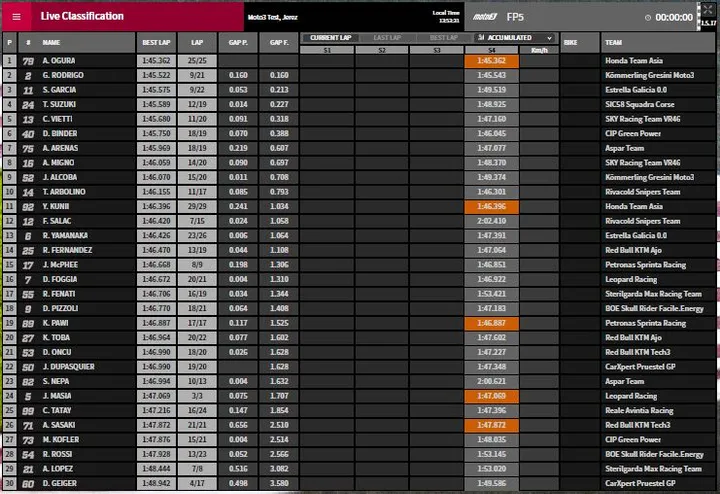720x494 pixels.
Task: Click the FP5 session label
Action: click(x=515, y=17)
